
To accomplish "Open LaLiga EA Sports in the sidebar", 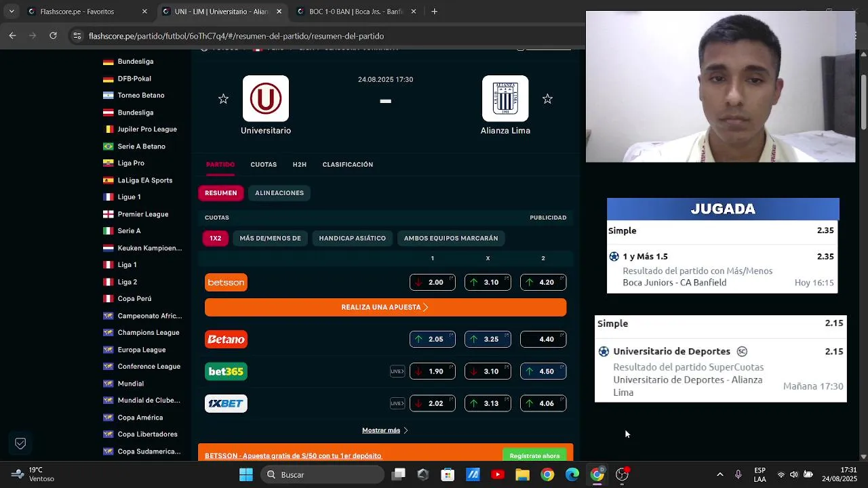I will pos(145,180).
